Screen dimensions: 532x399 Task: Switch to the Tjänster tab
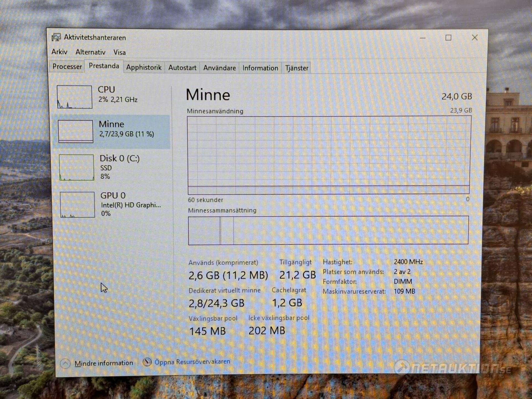click(x=297, y=68)
